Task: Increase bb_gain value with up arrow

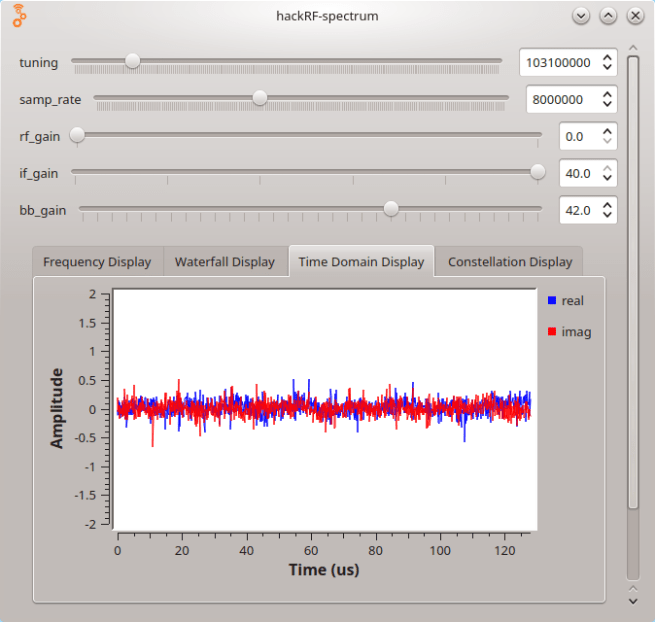Action: point(606,205)
